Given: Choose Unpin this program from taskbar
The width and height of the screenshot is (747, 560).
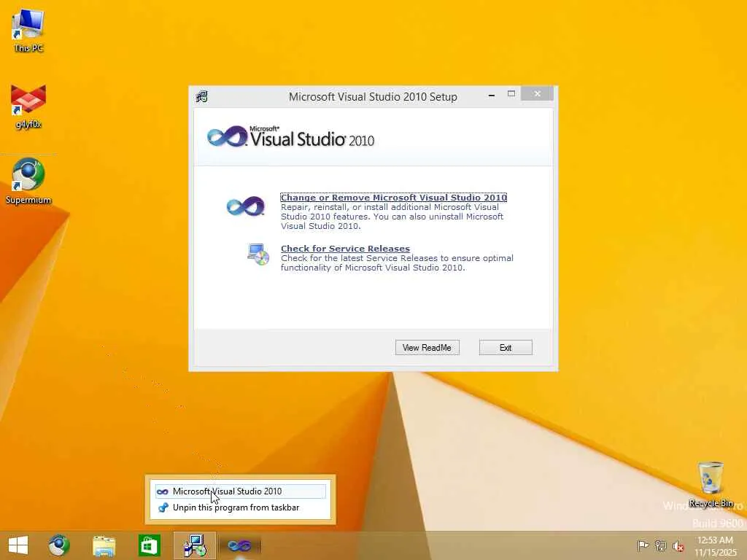Looking at the screenshot, I should 241,507.
